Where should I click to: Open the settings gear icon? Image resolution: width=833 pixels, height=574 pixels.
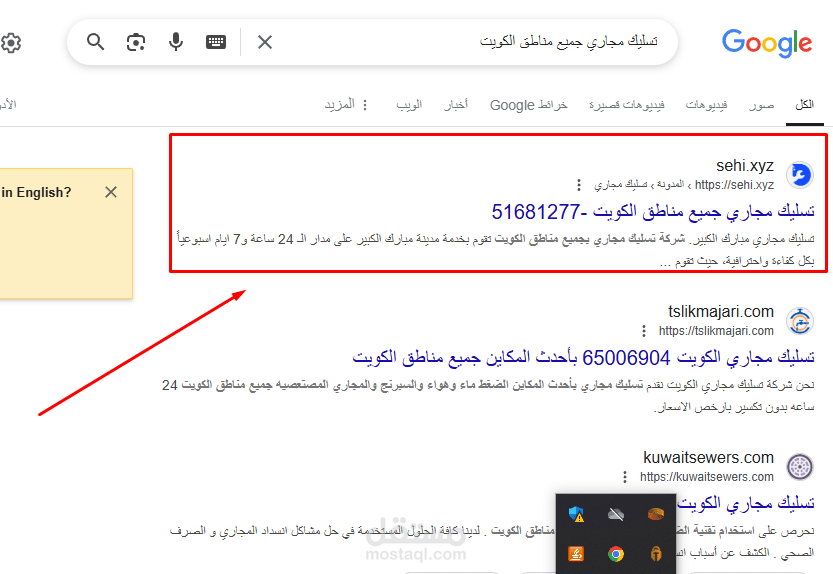point(11,43)
